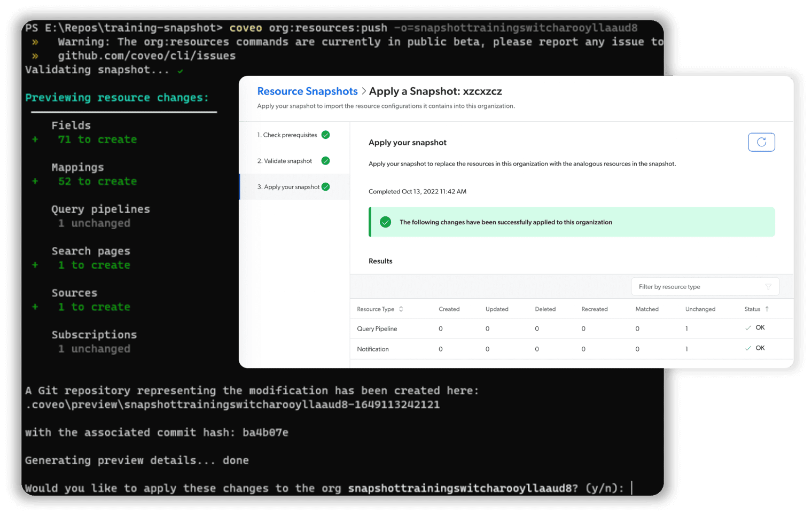Click the Validating snapshot checkmark in terminal

[x=181, y=71]
